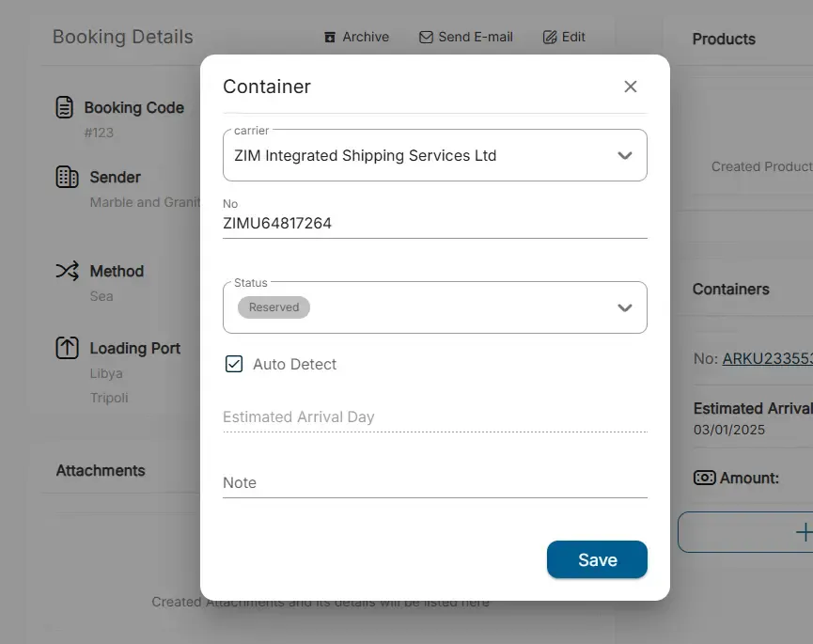Close the Container dialog with X
The width and height of the screenshot is (813, 644).
(x=630, y=86)
